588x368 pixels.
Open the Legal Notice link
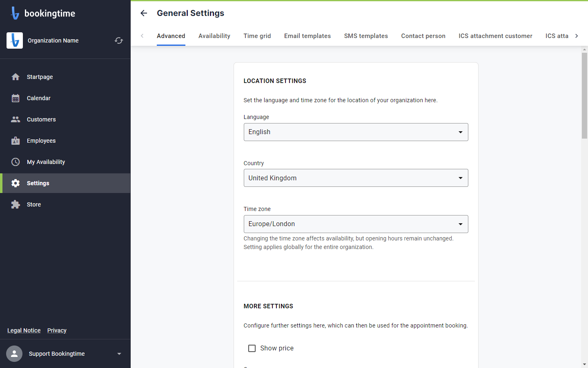click(x=24, y=330)
